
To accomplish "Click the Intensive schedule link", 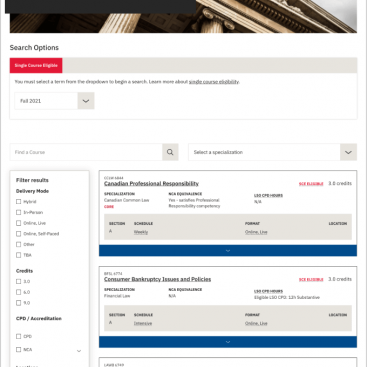I will 143,323.
